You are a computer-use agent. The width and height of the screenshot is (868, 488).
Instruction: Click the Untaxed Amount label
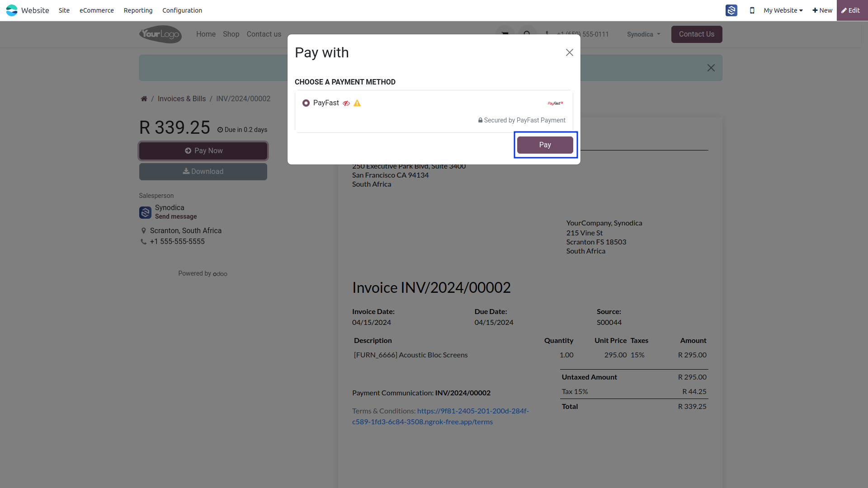coord(590,377)
